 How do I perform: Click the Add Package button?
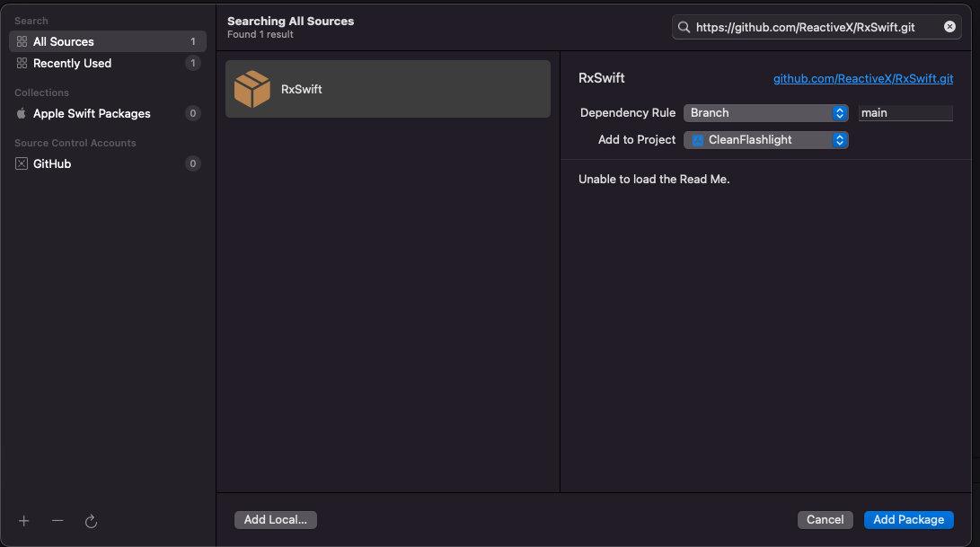(x=909, y=520)
